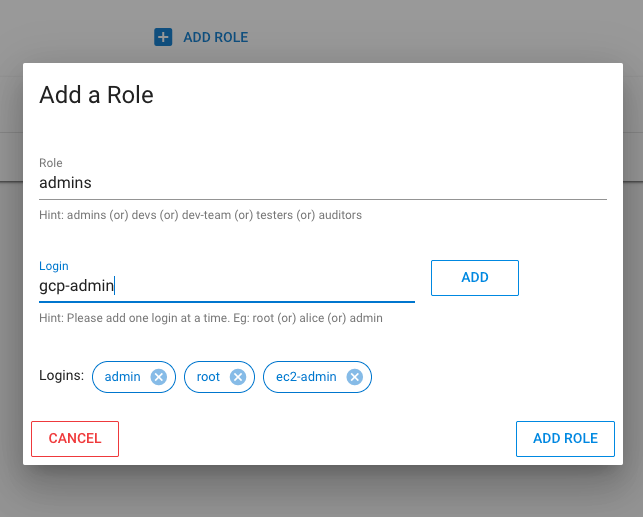
Task: Select the admin chip label
Action: pos(122,377)
